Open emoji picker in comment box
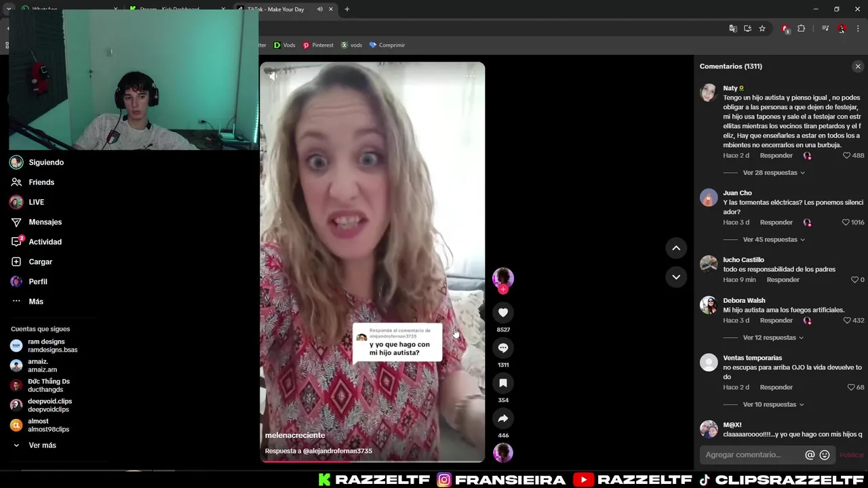 tap(825, 455)
